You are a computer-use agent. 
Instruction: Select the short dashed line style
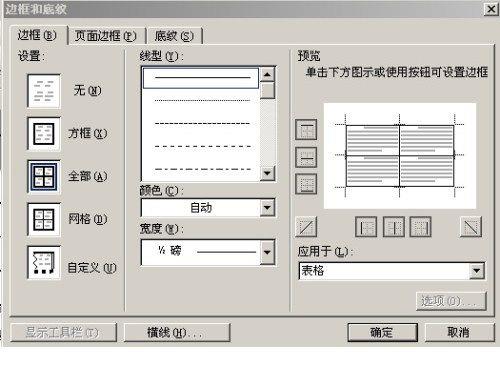[201, 123]
